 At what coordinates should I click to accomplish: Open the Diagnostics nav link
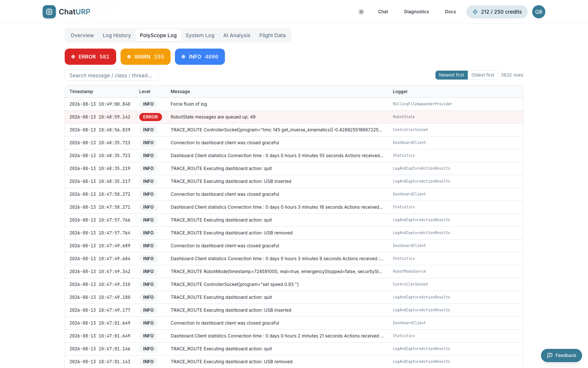[416, 12]
